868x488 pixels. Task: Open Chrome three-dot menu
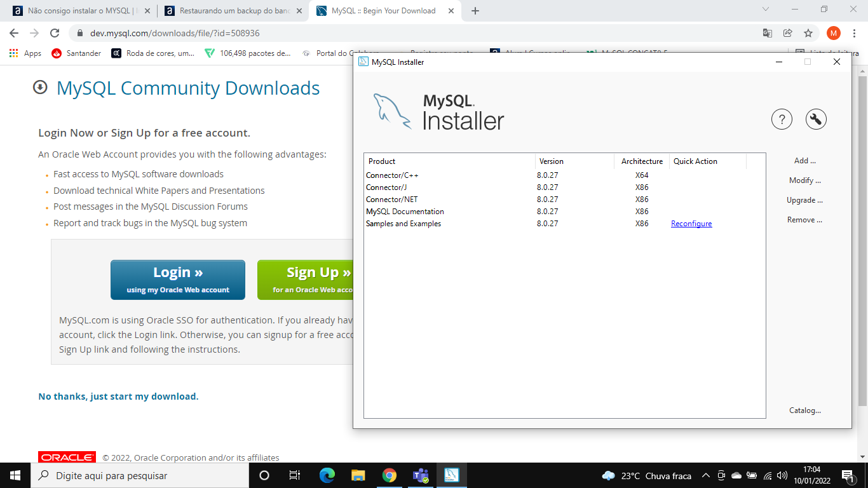tap(854, 33)
